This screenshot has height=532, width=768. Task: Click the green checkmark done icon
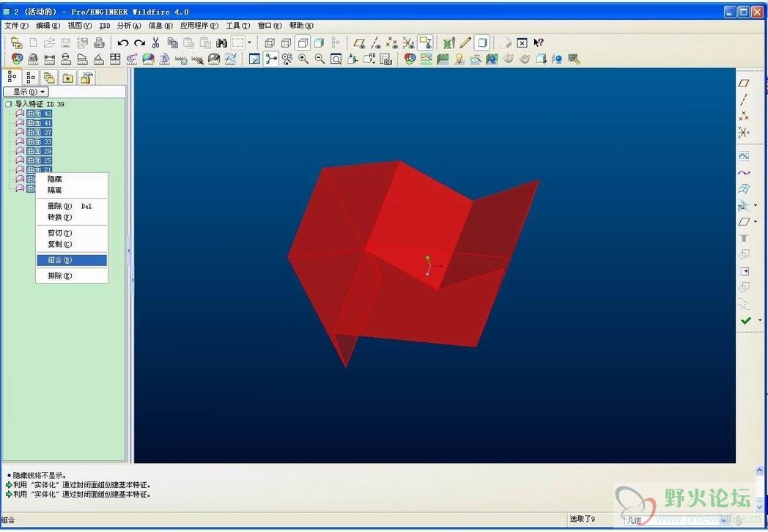[745, 320]
